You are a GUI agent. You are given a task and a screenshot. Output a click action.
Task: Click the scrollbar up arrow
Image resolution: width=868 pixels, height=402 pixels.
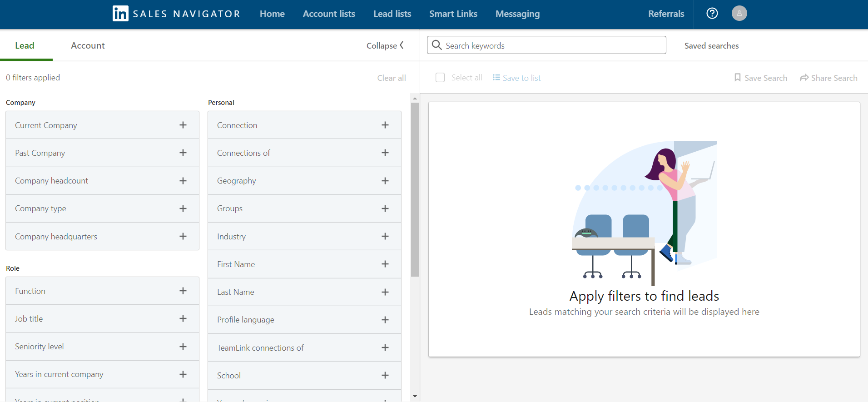click(x=415, y=98)
